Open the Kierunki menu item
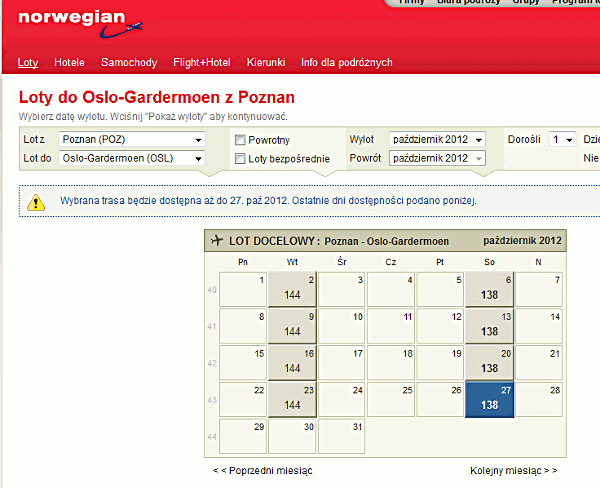600x488 pixels. coord(266,62)
